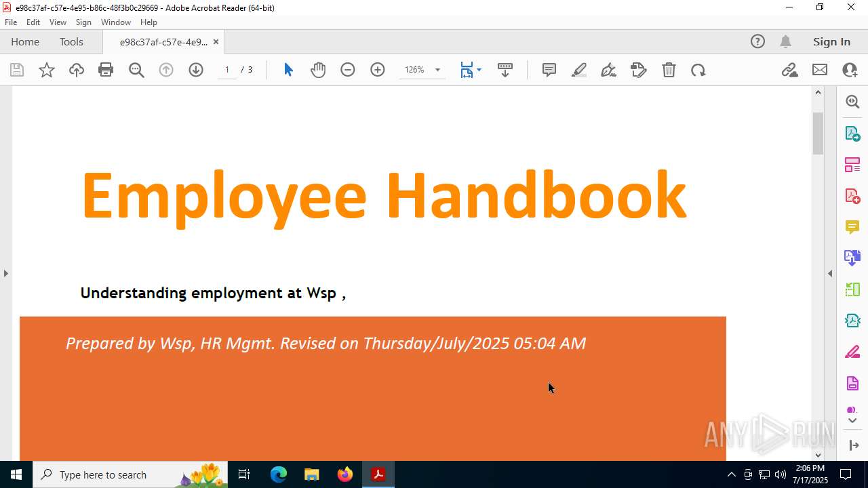Open the Export PDF tool
The height and width of the screenshot is (488, 868).
[x=852, y=133]
